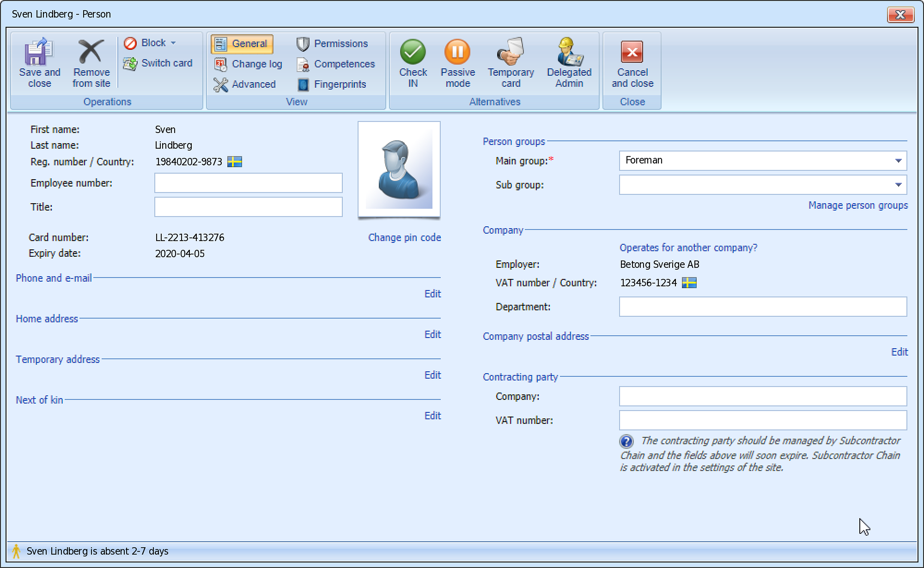Click the green Check IN button
Viewport: 924px width, 568px height.
click(x=413, y=63)
